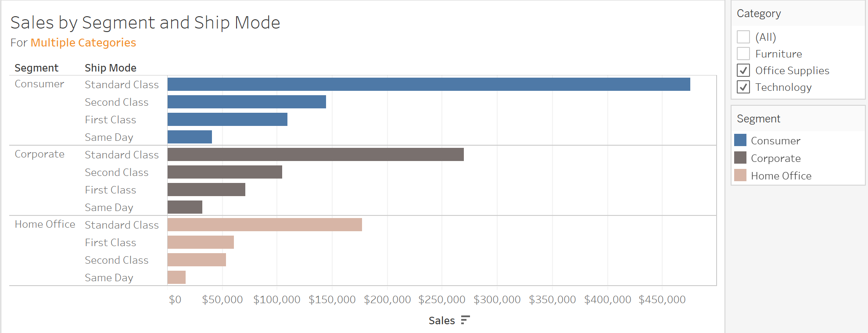Click the Segment legend card title
Viewport: 868px width, 333px height.
click(x=758, y=119)
